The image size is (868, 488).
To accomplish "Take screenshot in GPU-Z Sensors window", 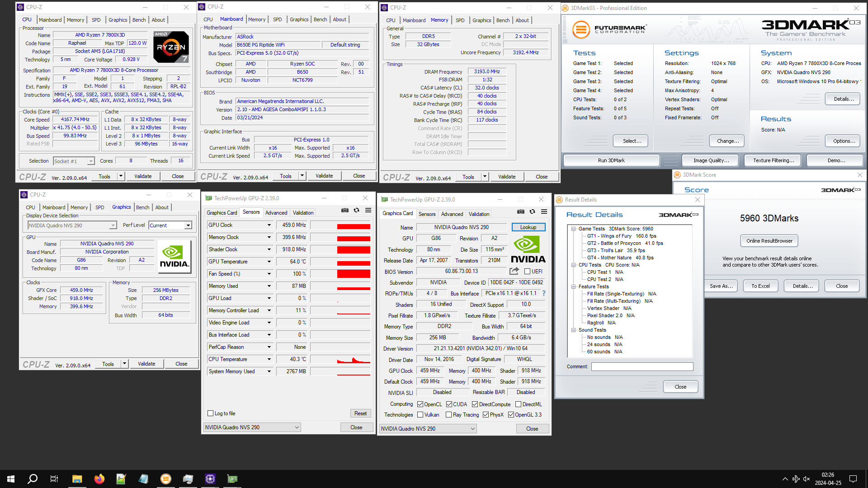I will pos(345,211).
